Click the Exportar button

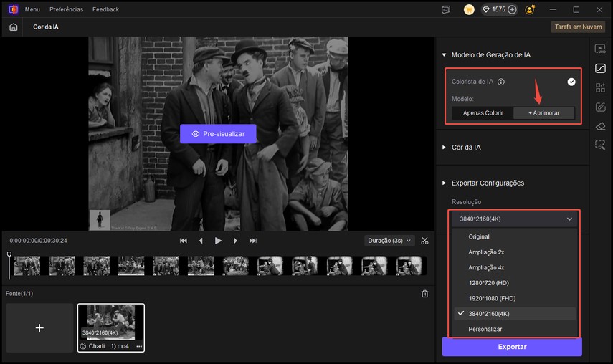point(512,347)
